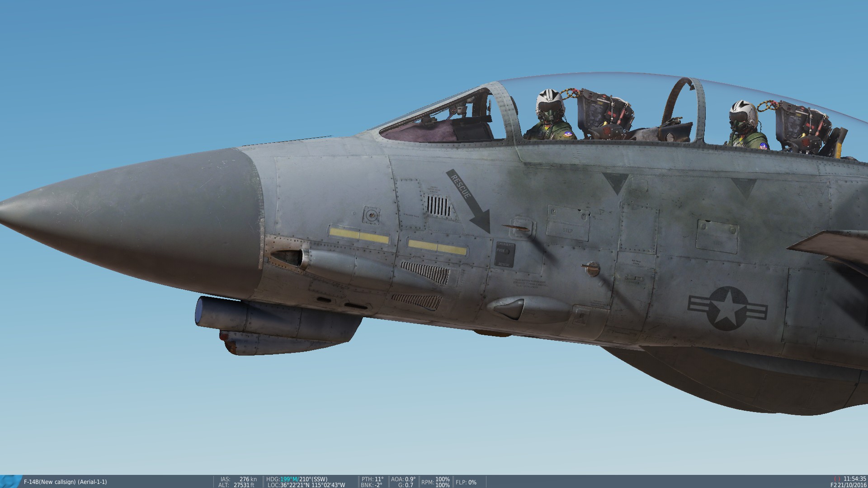Screen dimensions: 868x488
Task: Click the US star roundel insignia
Action: 727,308
